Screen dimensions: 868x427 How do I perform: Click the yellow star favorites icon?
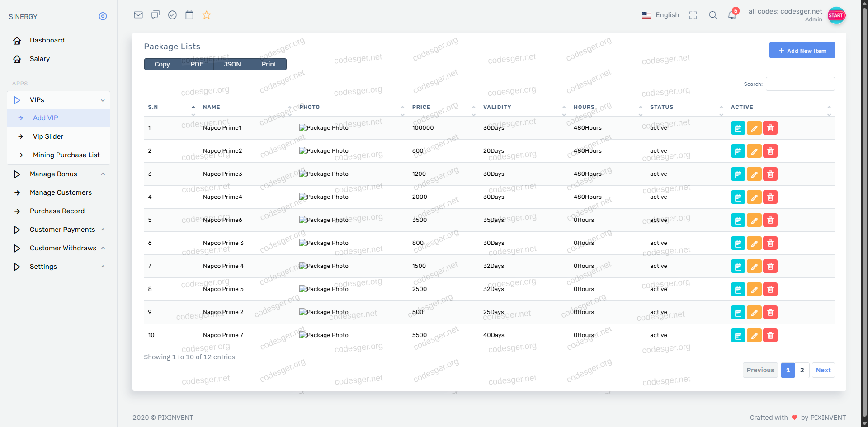pyautogui.click(x=207, y=15)
